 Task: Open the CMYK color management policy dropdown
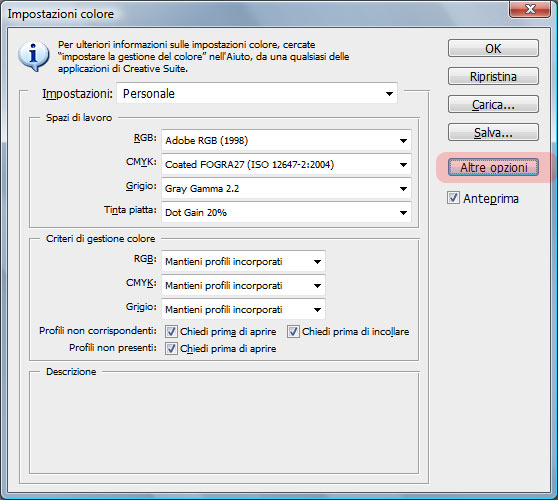coord(243,285)
